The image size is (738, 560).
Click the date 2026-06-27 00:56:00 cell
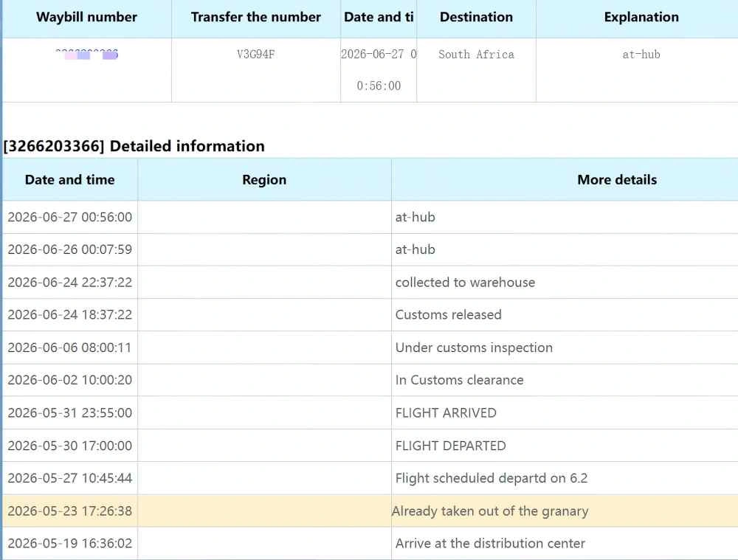coord(69,217)
